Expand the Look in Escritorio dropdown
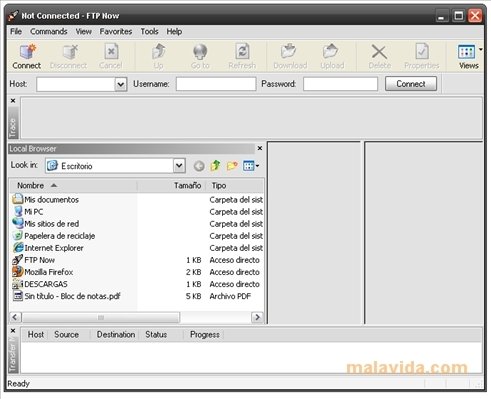The height and width of the screenshot is (399, 491). click(x=179, y=165)
